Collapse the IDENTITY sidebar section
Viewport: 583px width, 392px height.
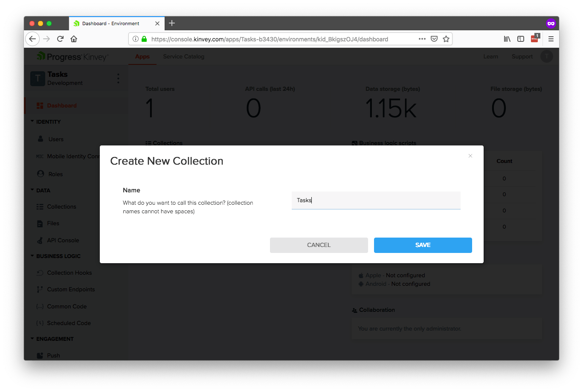[32, 122]
